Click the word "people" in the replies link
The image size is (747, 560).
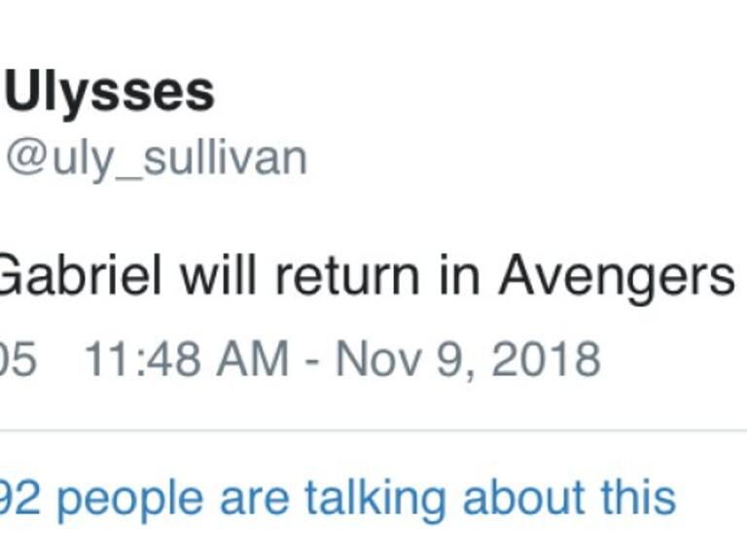(x=131, y=500)
